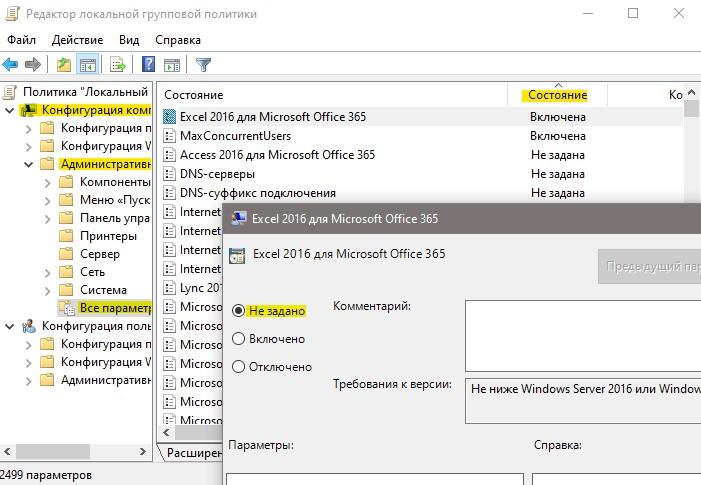Click the folder icon of Сеть

pyautogui.click(x=66, y=272)
